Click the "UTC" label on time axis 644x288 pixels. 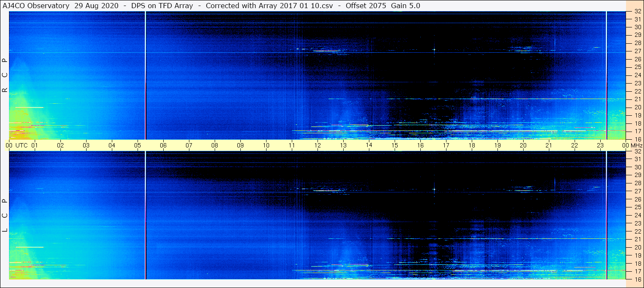pos(22,145)
